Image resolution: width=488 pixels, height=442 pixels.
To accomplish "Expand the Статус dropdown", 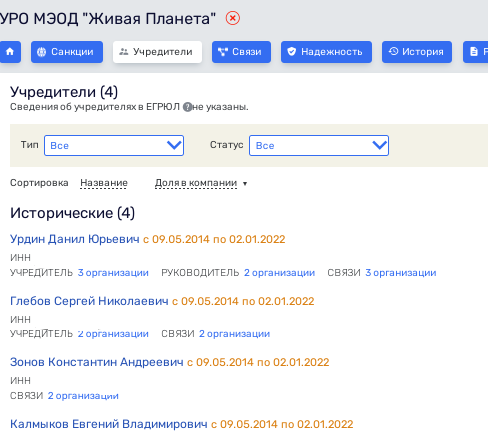I will click(319, 145).
